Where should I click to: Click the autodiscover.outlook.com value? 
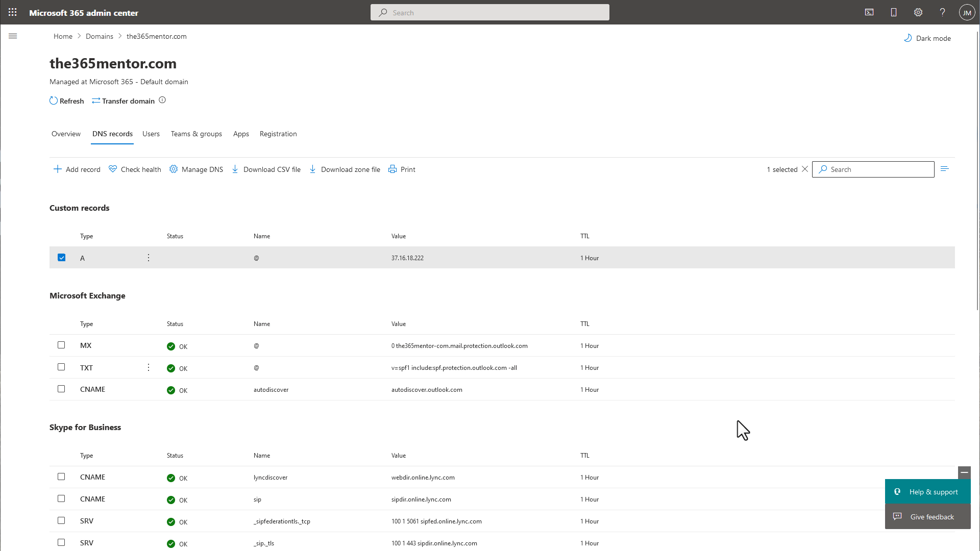427,390
